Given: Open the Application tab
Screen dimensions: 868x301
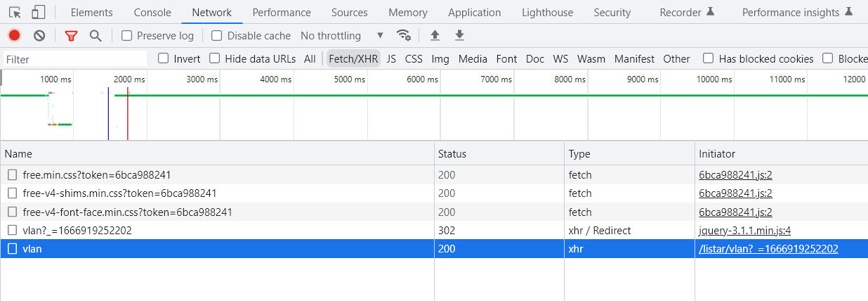Looking at the screenshot, I should coord(474,12).
